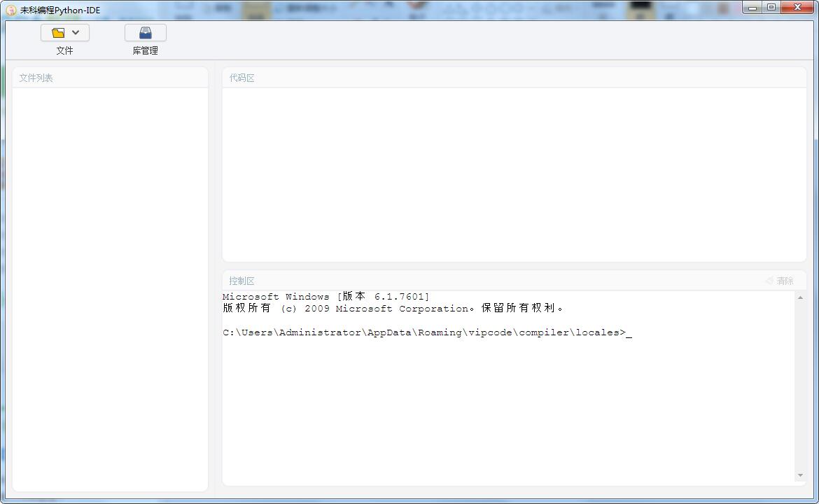Click the command prompt line in 控制区

tap(427, 332)
